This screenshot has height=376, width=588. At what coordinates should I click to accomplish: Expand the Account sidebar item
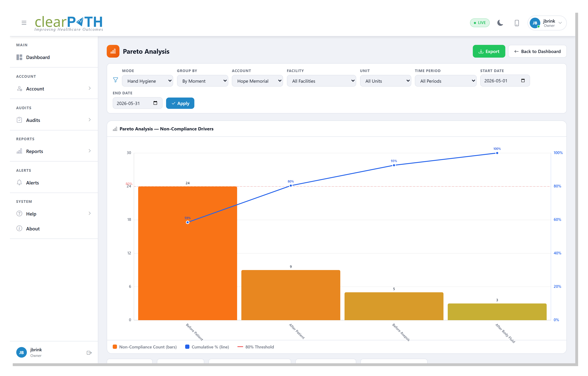(x=54, y=89)
